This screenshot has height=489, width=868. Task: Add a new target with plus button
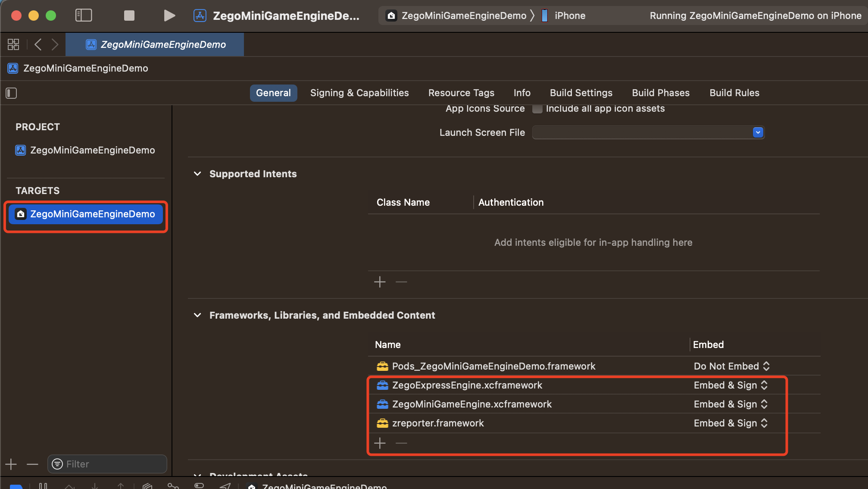[11, 464]
